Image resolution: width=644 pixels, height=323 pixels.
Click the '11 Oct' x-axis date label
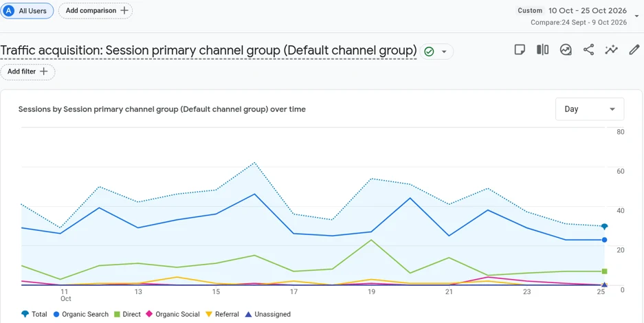click(x=65, y=296)
